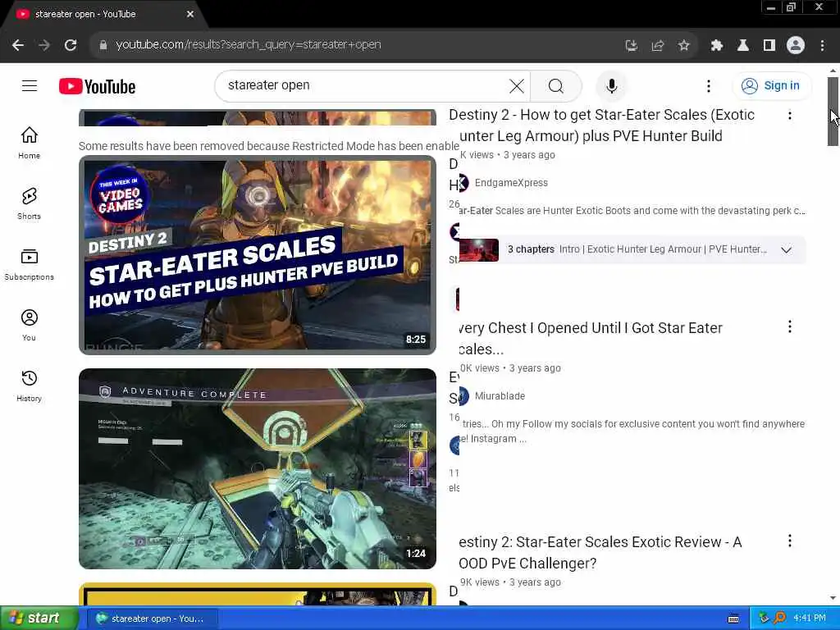Open YouTube settings three-dot menu
The width and height of the screenshot is (840, 630).
click(708, 85)
